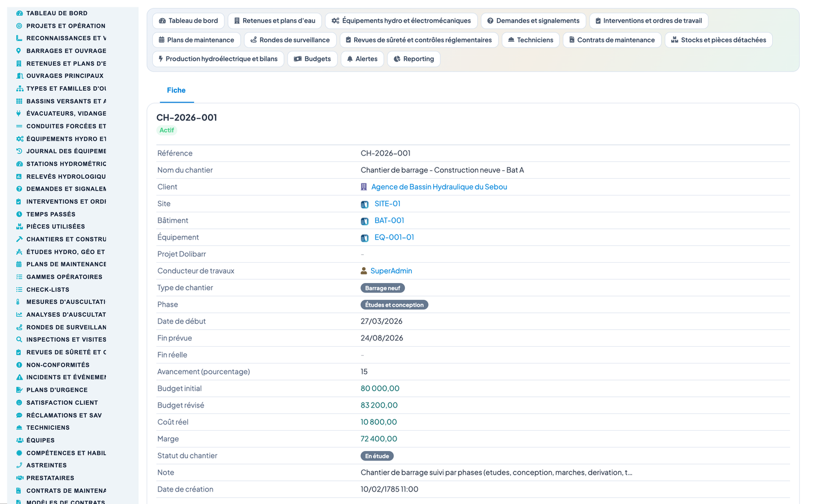
Task: Click the Actif status badge
Action: (166, 130)
